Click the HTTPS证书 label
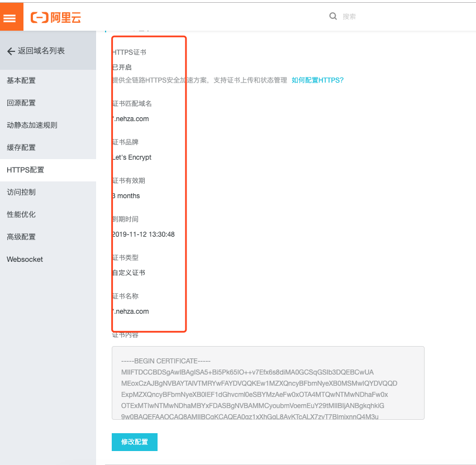 click(129, 52)
